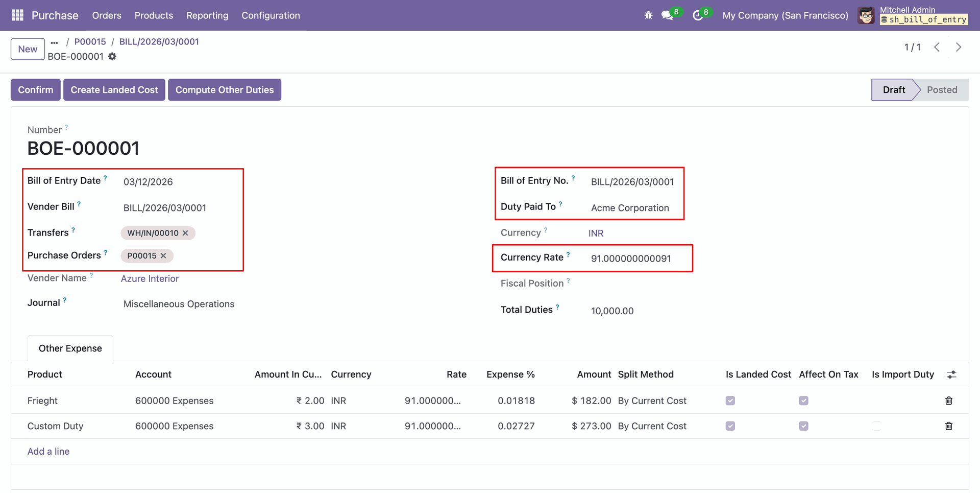Click the debug bug icon
980x493 pixels.
[648, 15]
